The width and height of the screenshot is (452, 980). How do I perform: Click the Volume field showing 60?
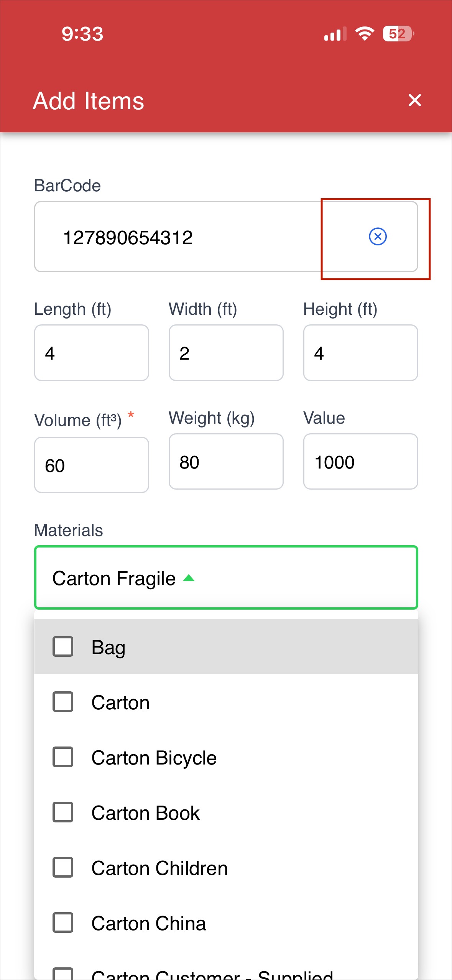pyautogui.click(x=92, y=465)
